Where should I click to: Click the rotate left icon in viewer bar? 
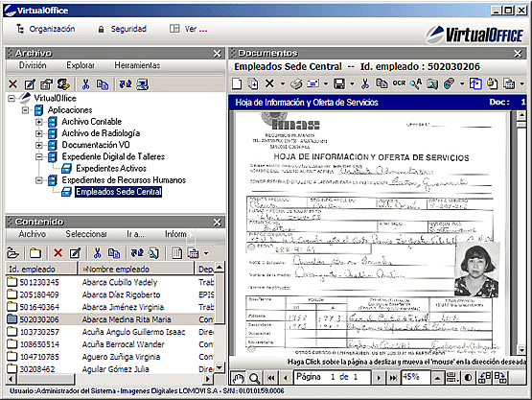click(x=484, y=378)
